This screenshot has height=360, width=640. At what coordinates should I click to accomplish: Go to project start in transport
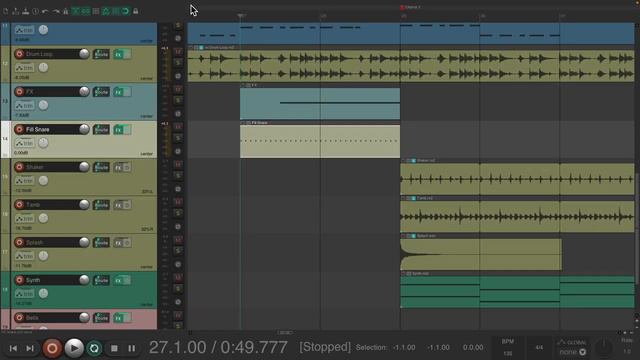[x=13, y=348]
